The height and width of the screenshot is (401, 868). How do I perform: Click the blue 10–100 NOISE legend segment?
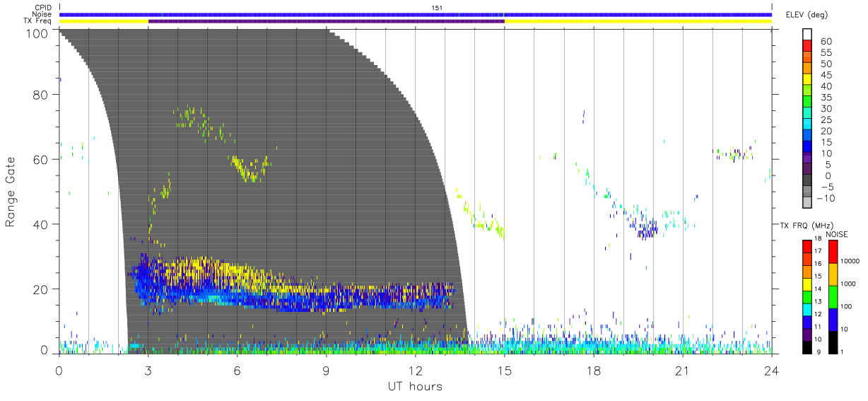tap(833, 319)
